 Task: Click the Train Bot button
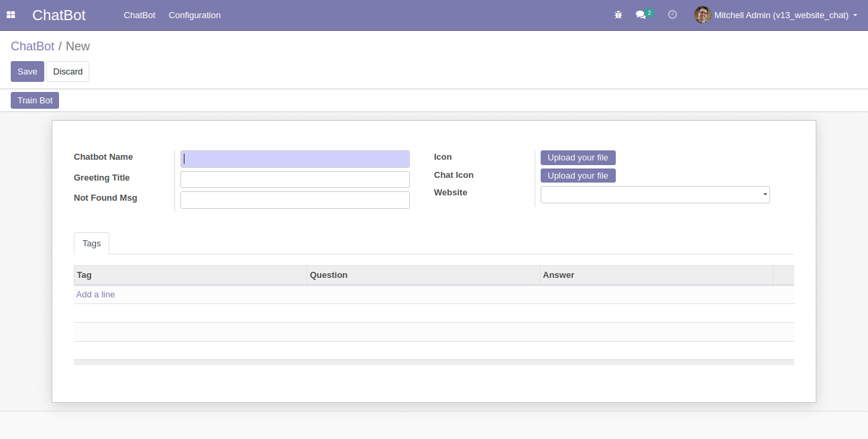pyautogui.click(x=34, y=100)
